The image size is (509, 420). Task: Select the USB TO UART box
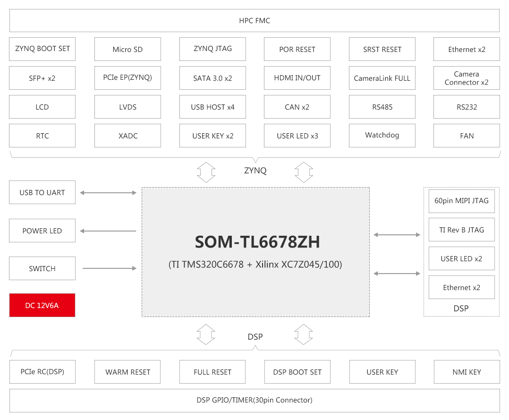[x=42, y=192]
